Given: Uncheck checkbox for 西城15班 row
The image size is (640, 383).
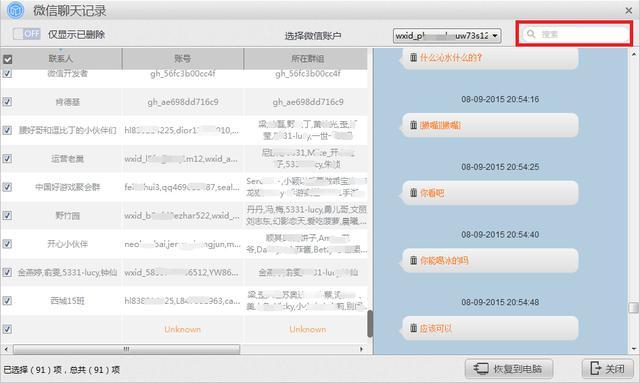Looking at the screenshot, I should [x=7, y=301].
